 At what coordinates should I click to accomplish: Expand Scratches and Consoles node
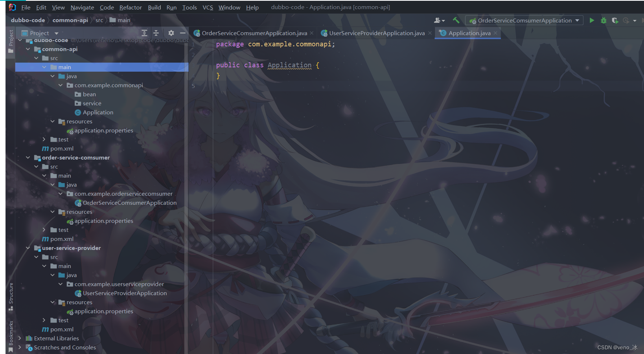20,347
